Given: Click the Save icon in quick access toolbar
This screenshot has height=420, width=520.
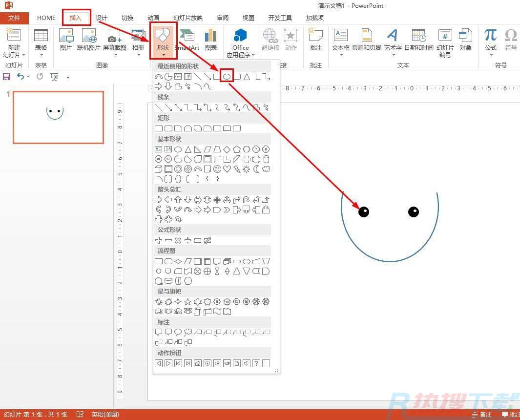Looking at the screenshot, I should 6,77.
